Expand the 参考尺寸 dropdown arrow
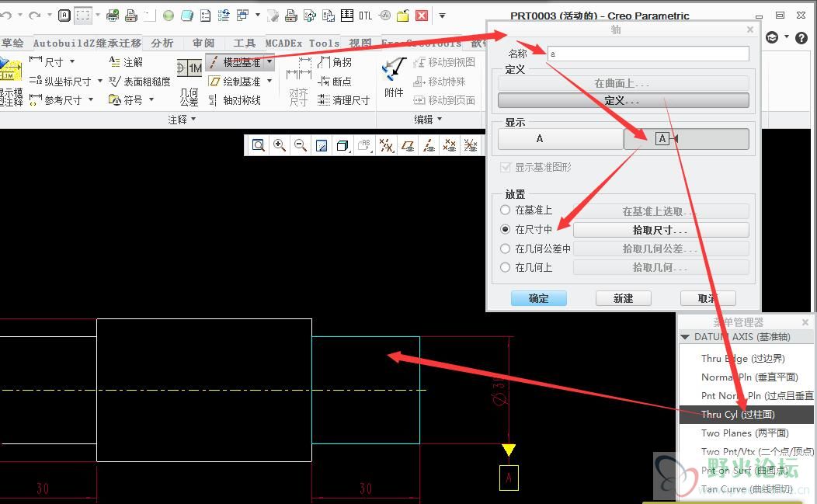817x504 pixels. click(91, 99)
